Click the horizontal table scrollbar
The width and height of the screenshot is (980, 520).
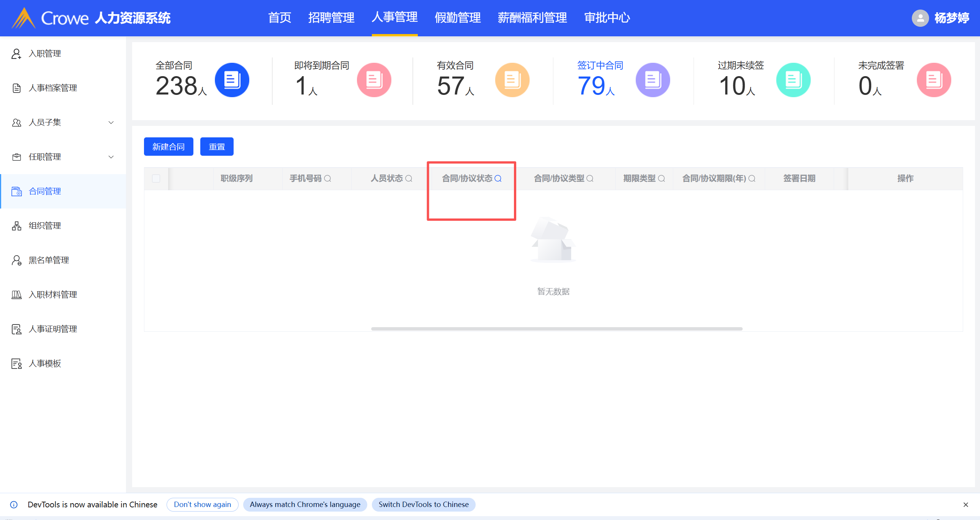(x=556, y=329)
